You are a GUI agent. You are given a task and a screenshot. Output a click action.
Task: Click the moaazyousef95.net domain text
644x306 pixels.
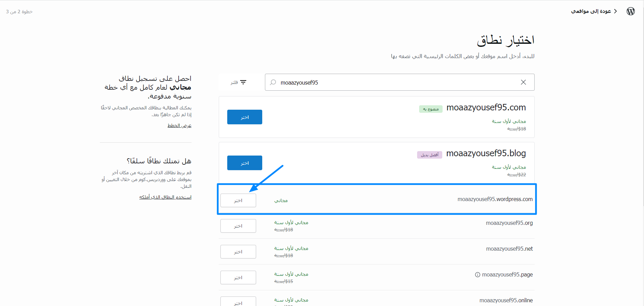point(509,249)
